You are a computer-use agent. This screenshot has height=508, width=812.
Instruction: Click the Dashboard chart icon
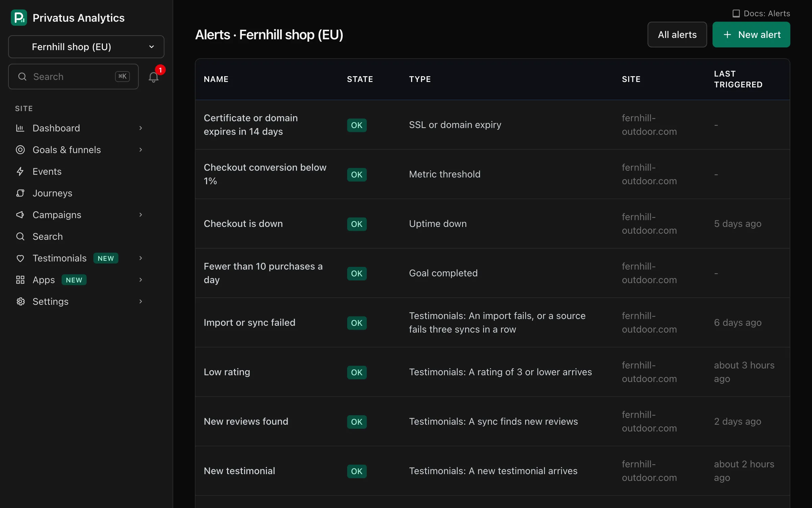20,128
